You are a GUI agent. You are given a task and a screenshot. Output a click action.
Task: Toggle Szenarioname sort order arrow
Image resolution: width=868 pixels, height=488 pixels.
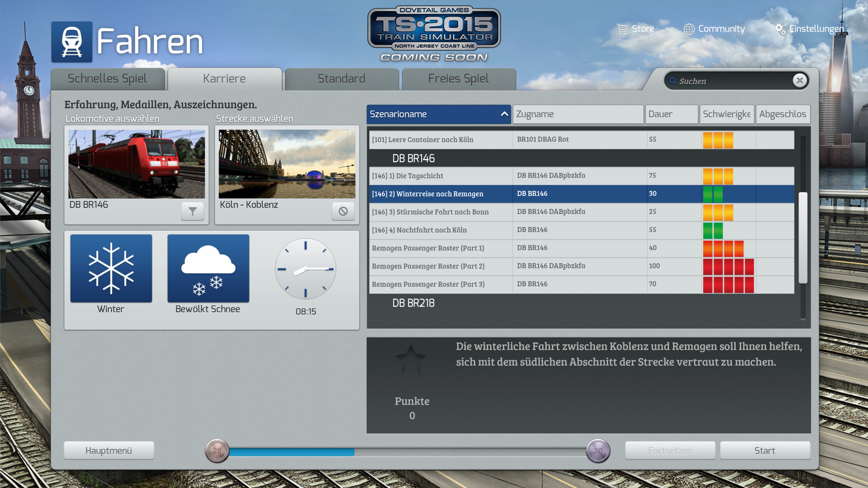(504, 114)
